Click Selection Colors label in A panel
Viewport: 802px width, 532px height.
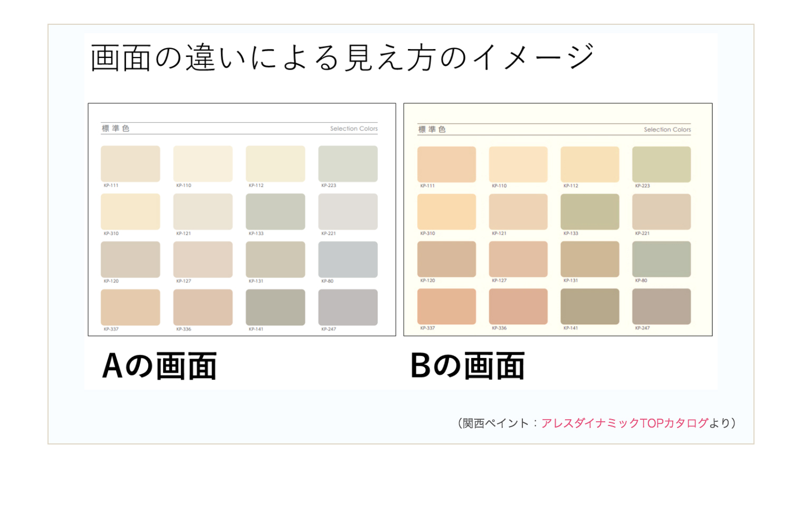point(354,129)
